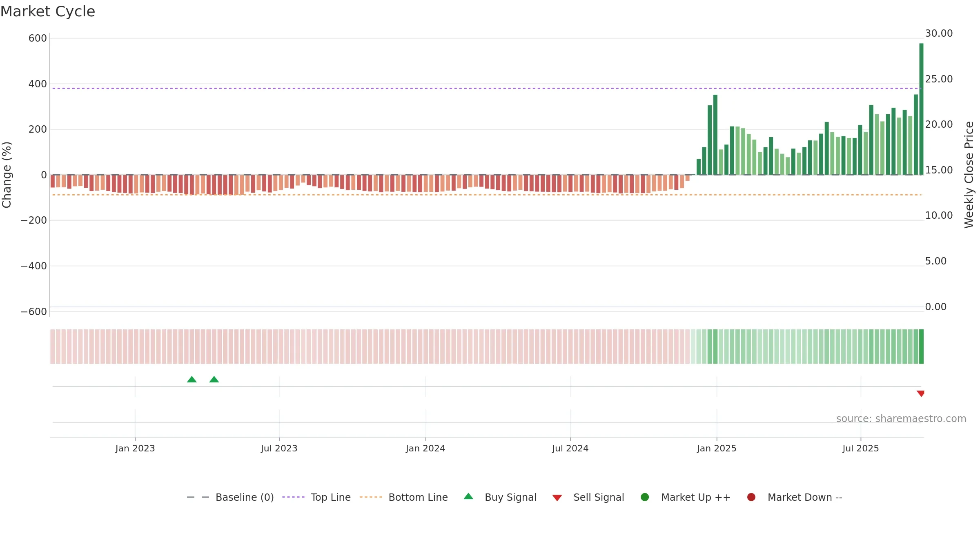The height and width of the screenshot is (551, 980).
Task: Click the orange dotted Bottom Line legend swatch
Action: tap(371, 497)
